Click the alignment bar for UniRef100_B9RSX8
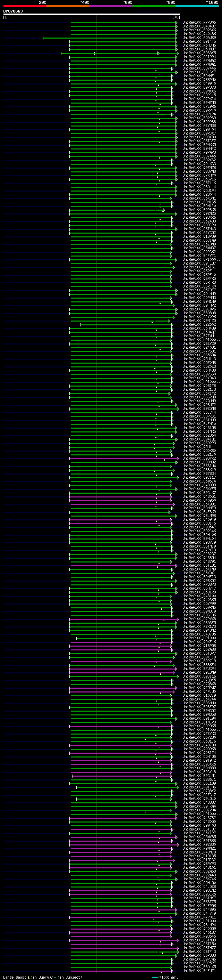Viewport: 222px width, 980px height. tap(117, 210)
